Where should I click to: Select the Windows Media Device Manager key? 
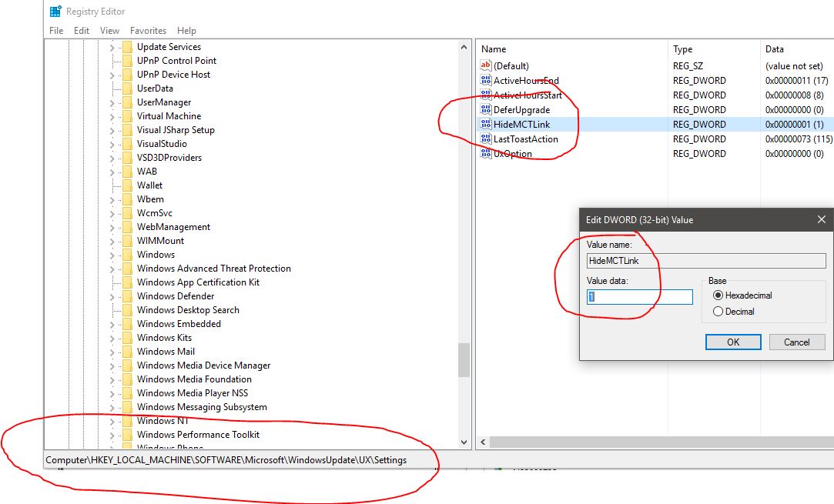[x=204, y=365]
